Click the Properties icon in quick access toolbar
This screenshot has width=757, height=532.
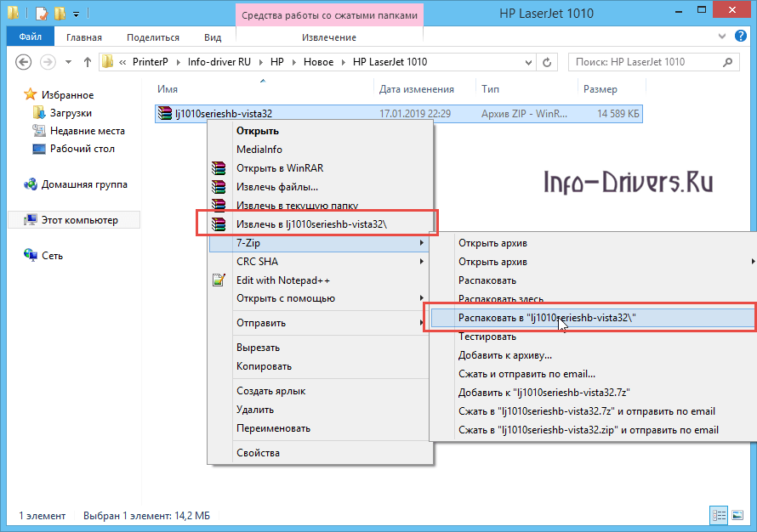click(40, 14)
